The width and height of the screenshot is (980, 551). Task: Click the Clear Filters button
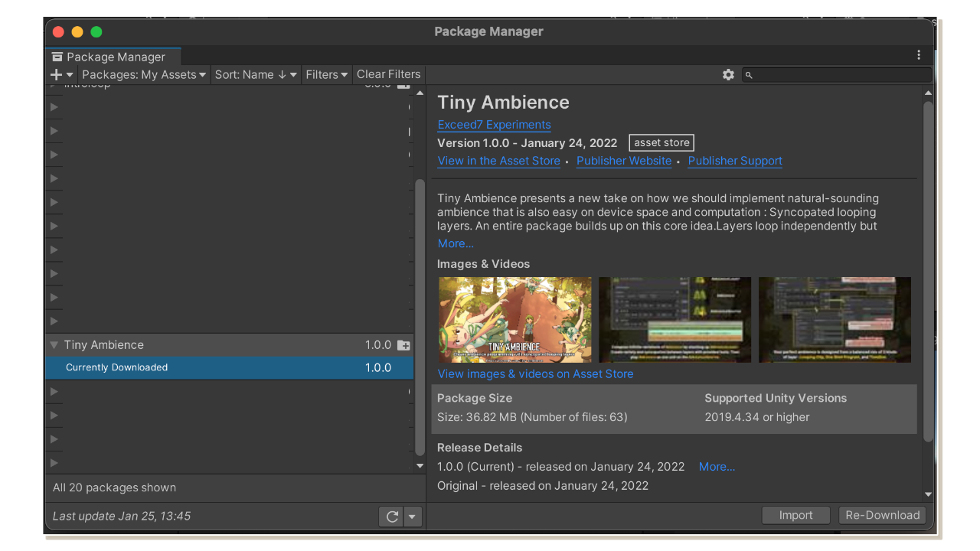pyautogui.click(x=388, y=74)
